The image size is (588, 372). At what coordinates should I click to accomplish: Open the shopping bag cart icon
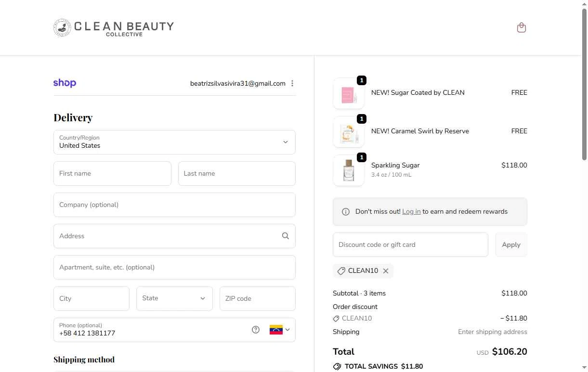[x=521, y=27]
